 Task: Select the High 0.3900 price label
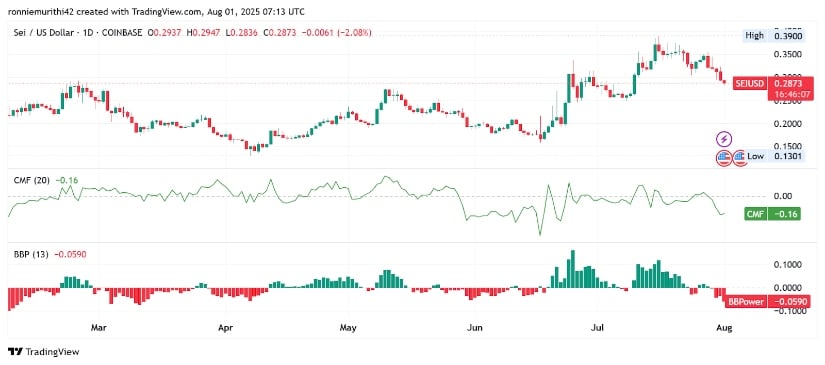click(x=774, y=36)
